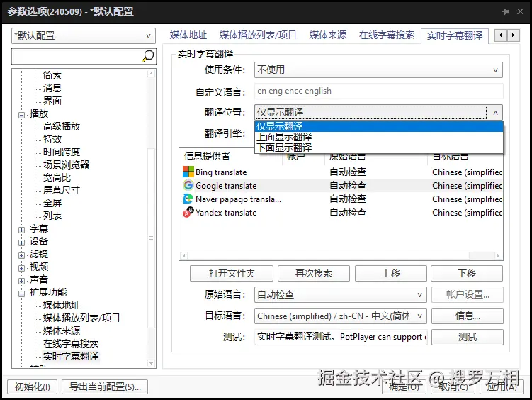Select 上面显示翻译 option

click(x=379, y=137)
